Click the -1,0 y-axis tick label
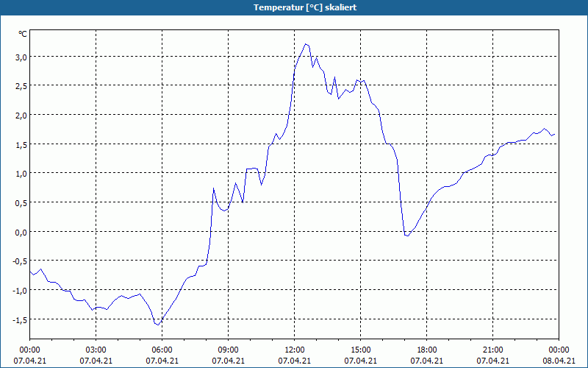This screenshot has width=588, height=368. coord(21,290)
